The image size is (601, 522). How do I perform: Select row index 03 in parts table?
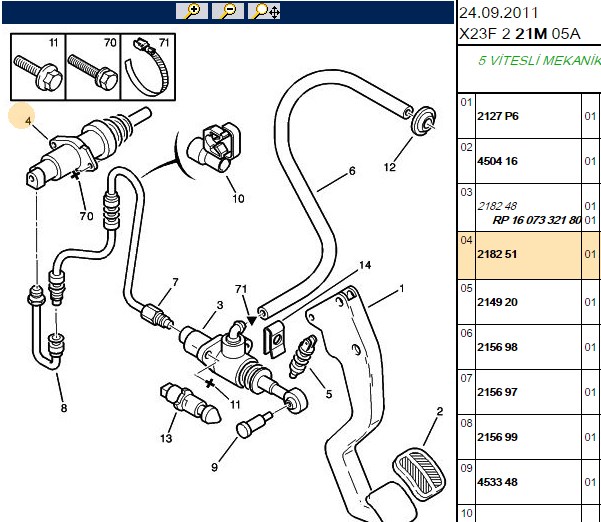(466, 192)
